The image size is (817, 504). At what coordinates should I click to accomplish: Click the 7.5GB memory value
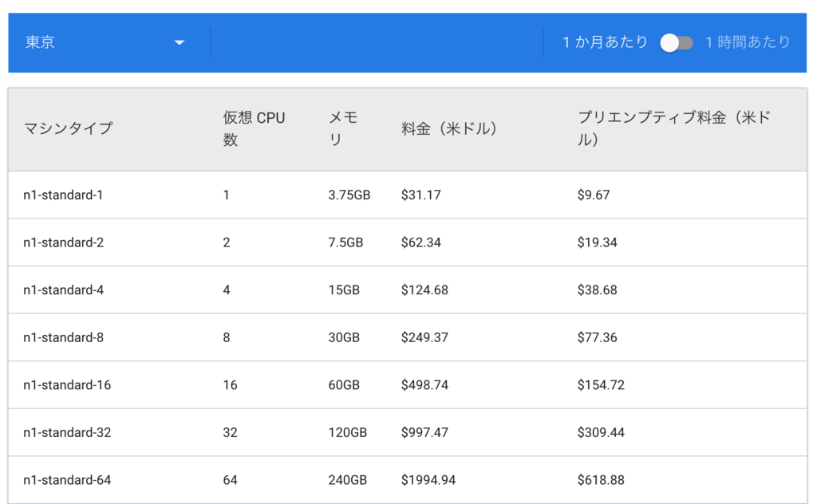[345, 242]
